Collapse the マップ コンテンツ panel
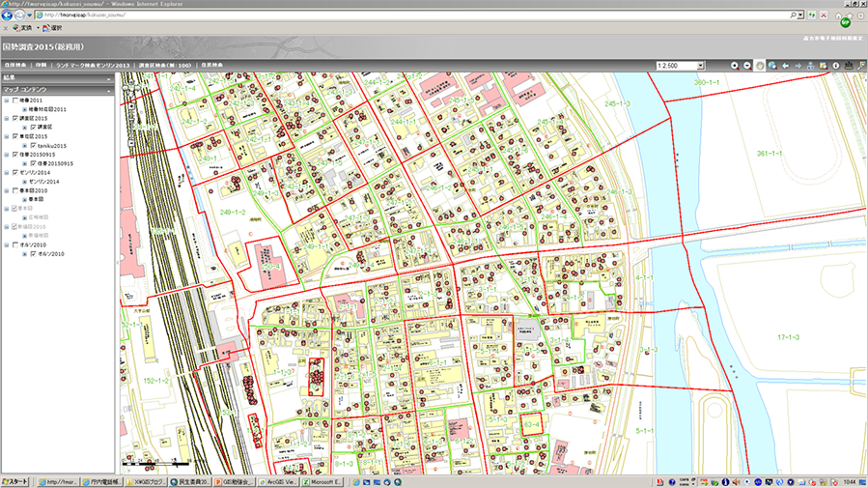The height and width of the screenshot is (488, 868). point(110,90)
